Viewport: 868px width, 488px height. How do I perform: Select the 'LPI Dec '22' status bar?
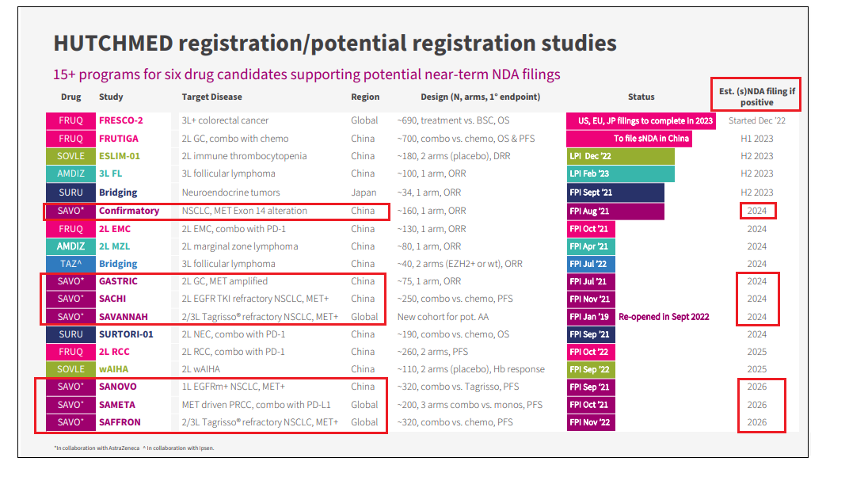click(x=620, y=156)
